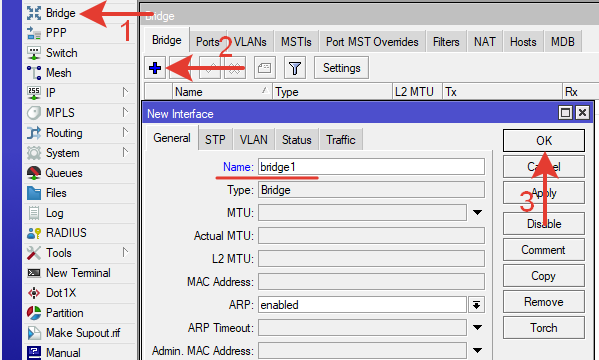Switch to the MDB tab
The width and height of the screenshot is (599, 360).
coord(563,42)
